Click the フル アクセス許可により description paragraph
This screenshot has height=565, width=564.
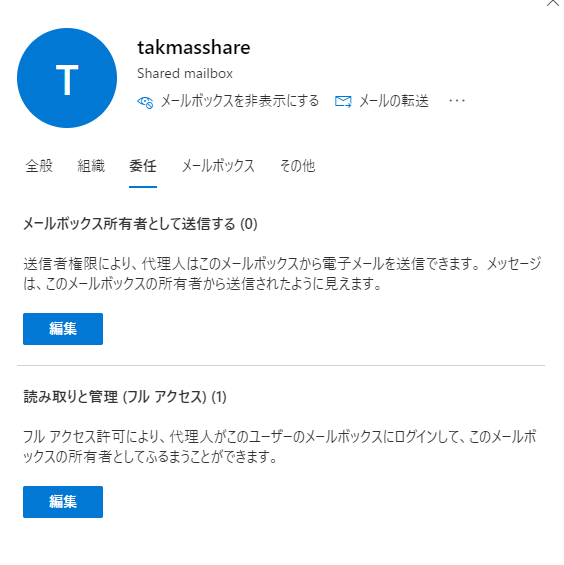[x=280, y=447]
